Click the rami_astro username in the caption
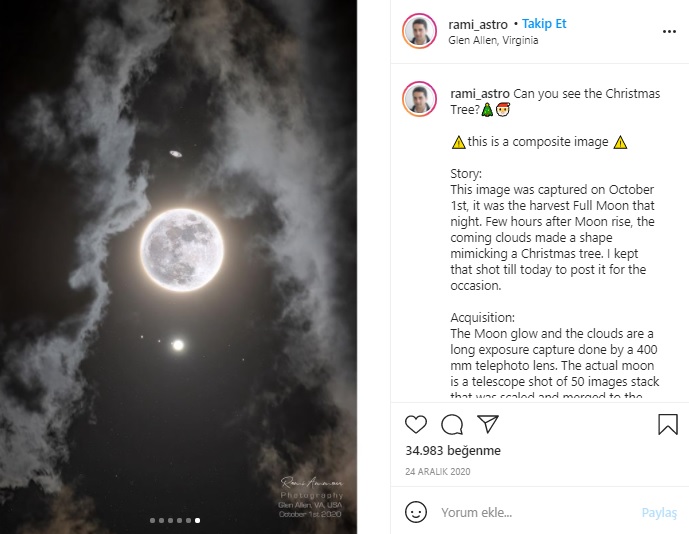The width and height of the screenshot is (689, 534). click(481, 93)
